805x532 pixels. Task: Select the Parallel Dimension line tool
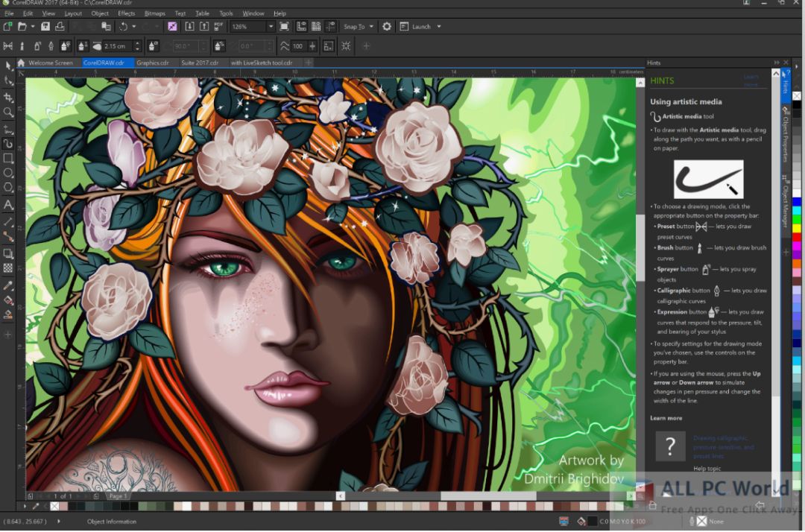(x=8, y=221)
